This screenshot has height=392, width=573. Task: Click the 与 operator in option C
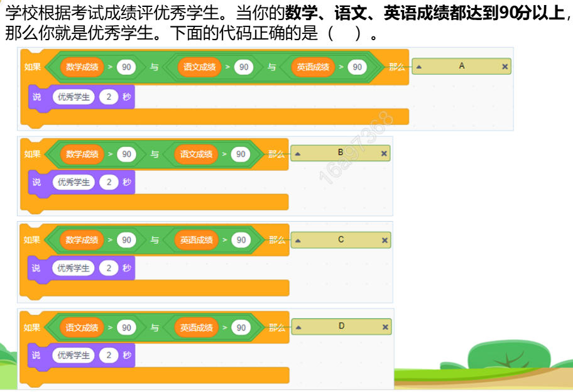(x=155, y=240)
